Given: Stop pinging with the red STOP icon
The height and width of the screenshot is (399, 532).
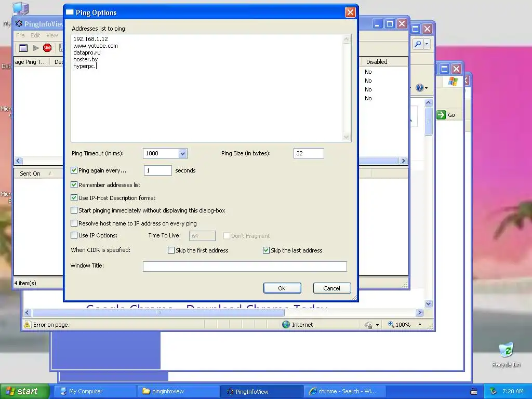Looking at the screenshot, I should point(47,48).
